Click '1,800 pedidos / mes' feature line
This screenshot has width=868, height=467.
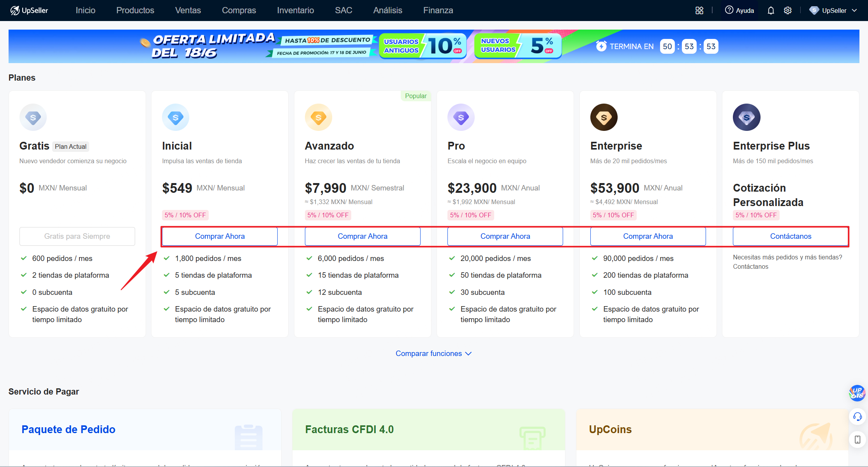tap(208, 259)
